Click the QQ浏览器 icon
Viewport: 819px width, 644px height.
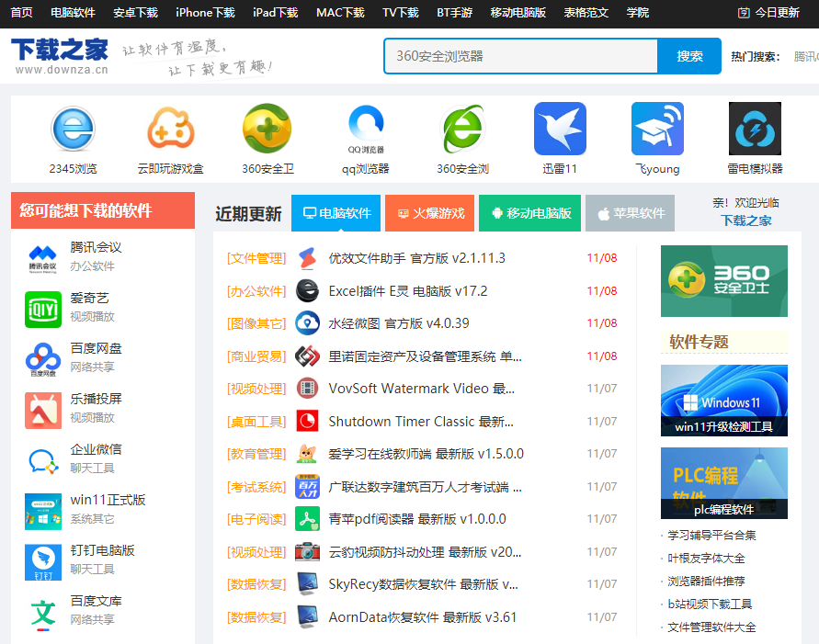(365, 130)
